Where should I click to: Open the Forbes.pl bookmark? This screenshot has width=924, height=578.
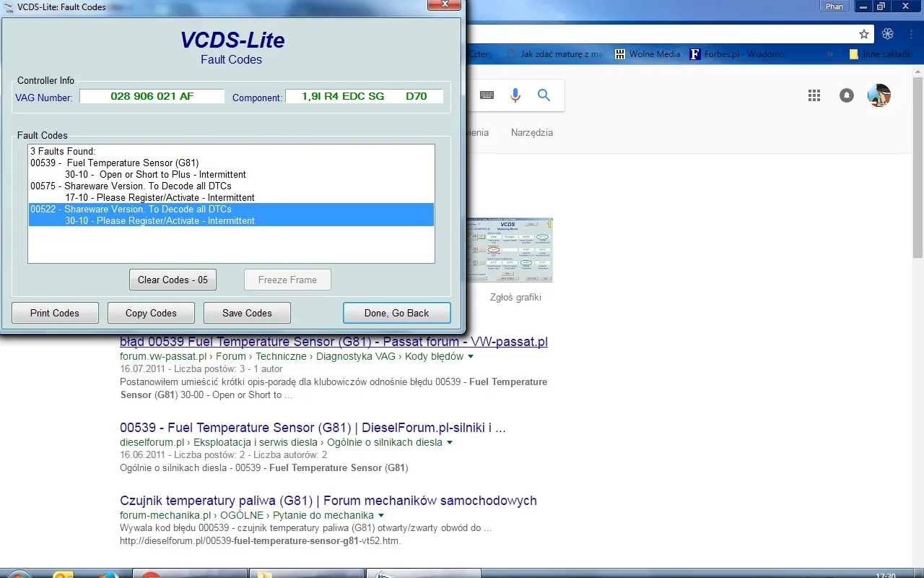pos(738,54)
